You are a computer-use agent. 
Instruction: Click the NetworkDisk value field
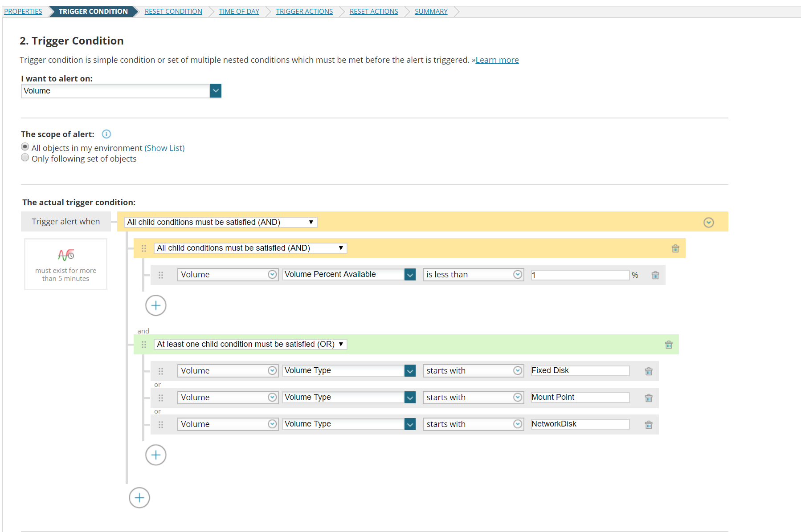point(580,424)
